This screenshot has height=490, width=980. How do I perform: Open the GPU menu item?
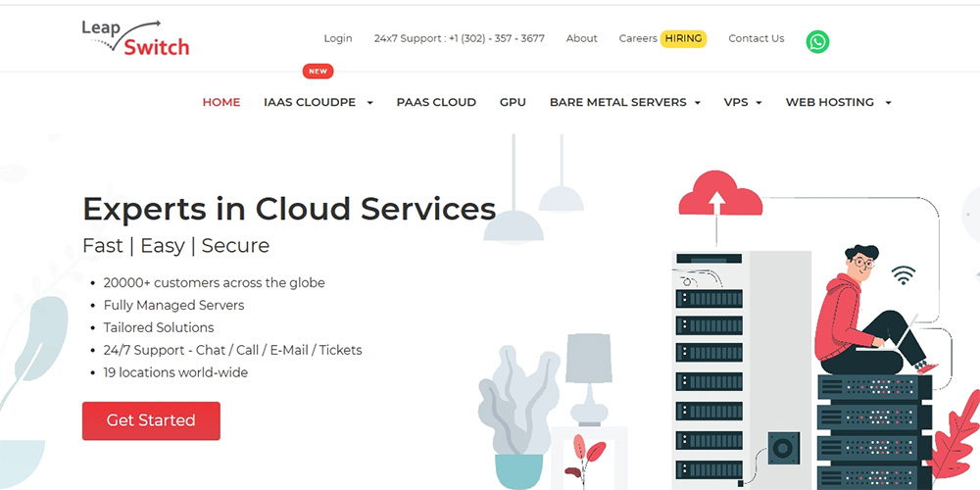click(x=513, y=103)
